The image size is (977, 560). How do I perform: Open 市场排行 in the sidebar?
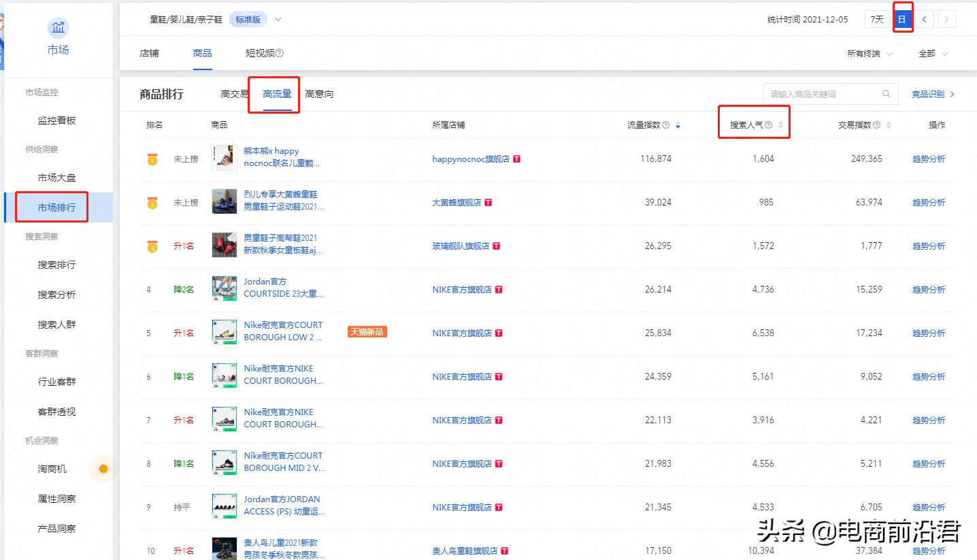(57, 208)
